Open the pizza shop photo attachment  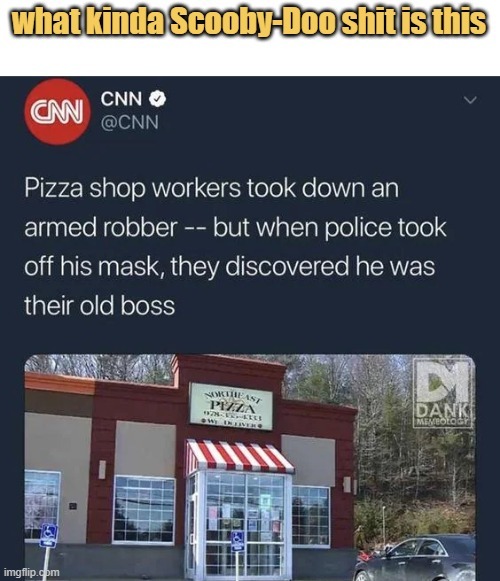250,467
